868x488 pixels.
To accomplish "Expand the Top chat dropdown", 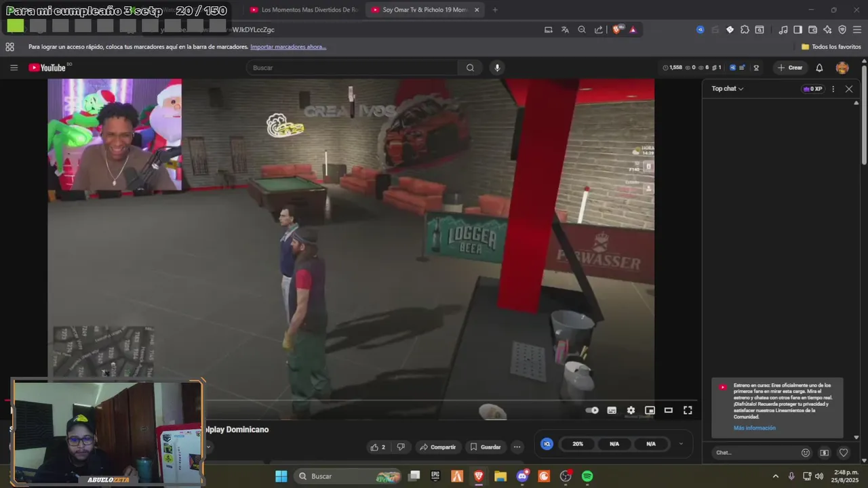I will [728, 89].
